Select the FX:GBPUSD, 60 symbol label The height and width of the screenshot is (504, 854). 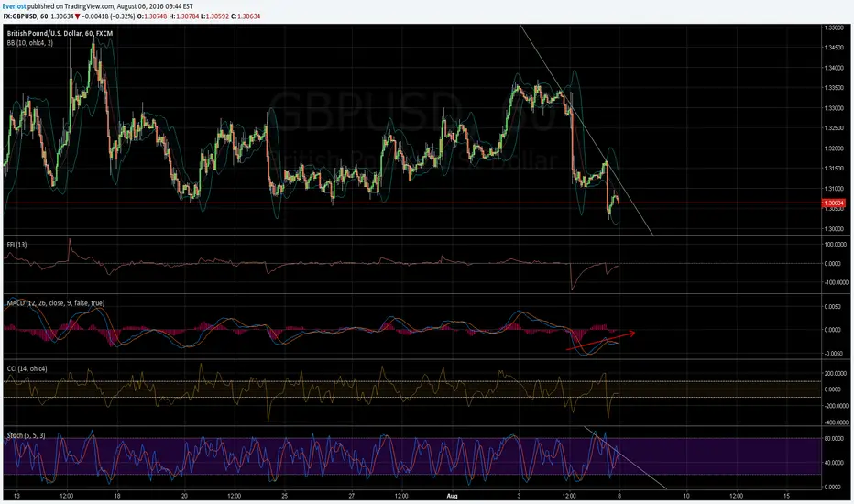(x=26, y=16)
